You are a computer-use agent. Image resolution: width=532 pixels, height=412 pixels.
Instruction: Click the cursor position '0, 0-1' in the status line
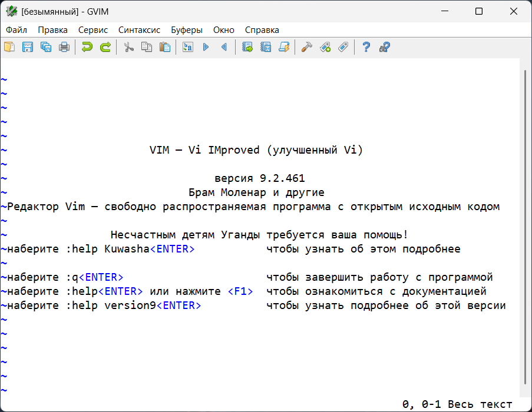pyautogui.click(x=422, y=404)
